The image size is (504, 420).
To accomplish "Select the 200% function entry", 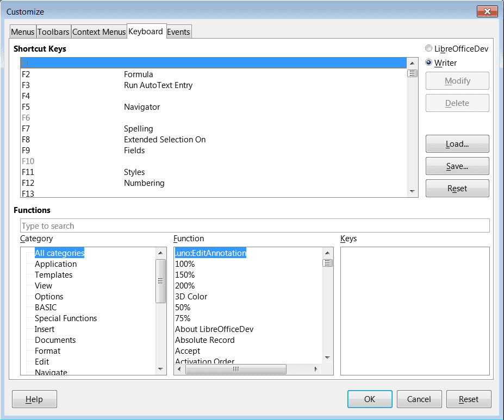I will tap(185, 286).
